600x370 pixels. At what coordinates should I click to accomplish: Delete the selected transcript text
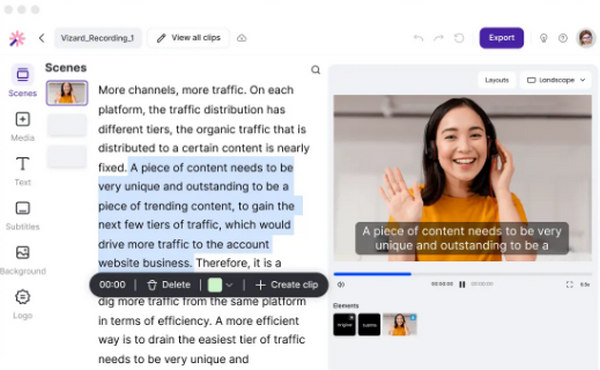[x=169, y=285]
